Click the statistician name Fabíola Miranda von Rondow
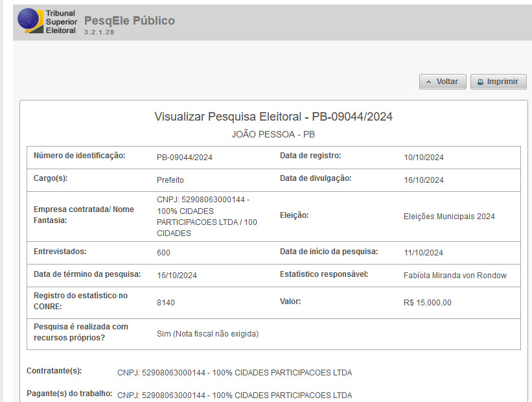The height and width of the screenshot is (402, 532). coord(455,276)
